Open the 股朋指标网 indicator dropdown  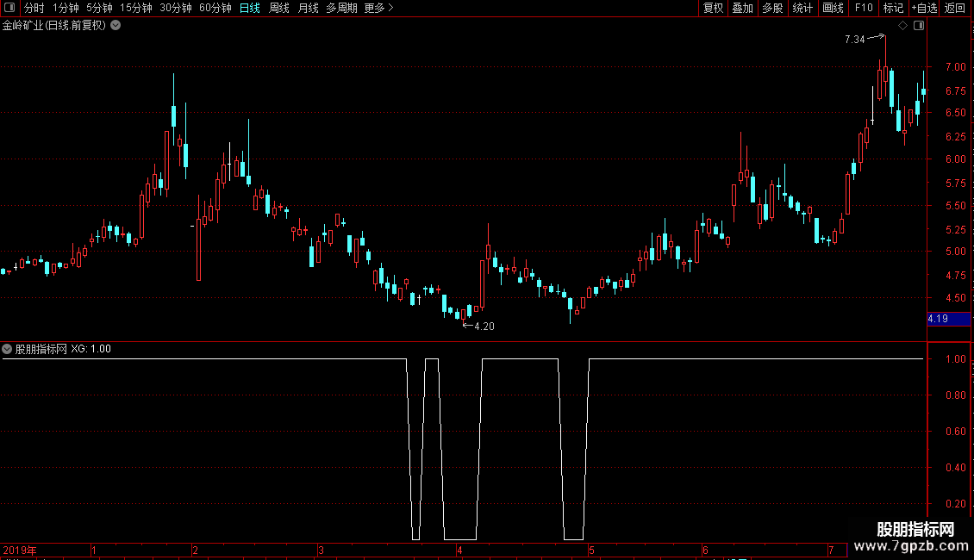pyautogui.click(x=7, y=349)
